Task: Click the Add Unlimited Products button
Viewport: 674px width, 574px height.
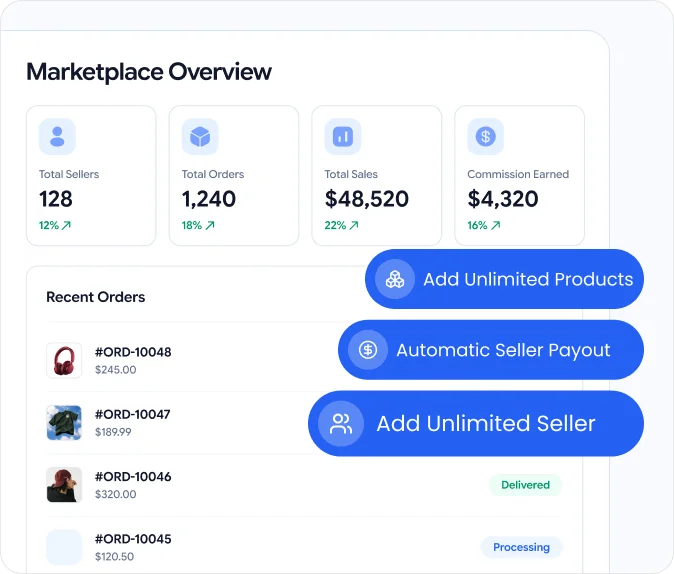Action: tap(504, 279)
